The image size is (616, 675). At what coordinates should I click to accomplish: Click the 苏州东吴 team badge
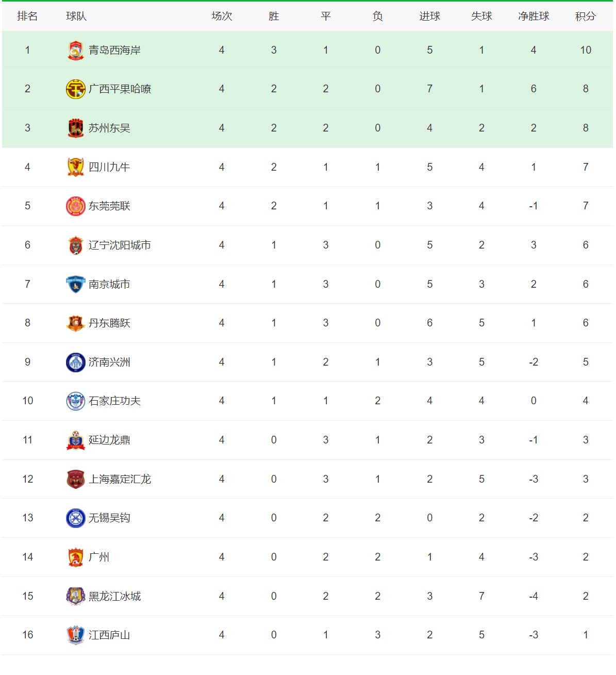click(x=76, y=128)
